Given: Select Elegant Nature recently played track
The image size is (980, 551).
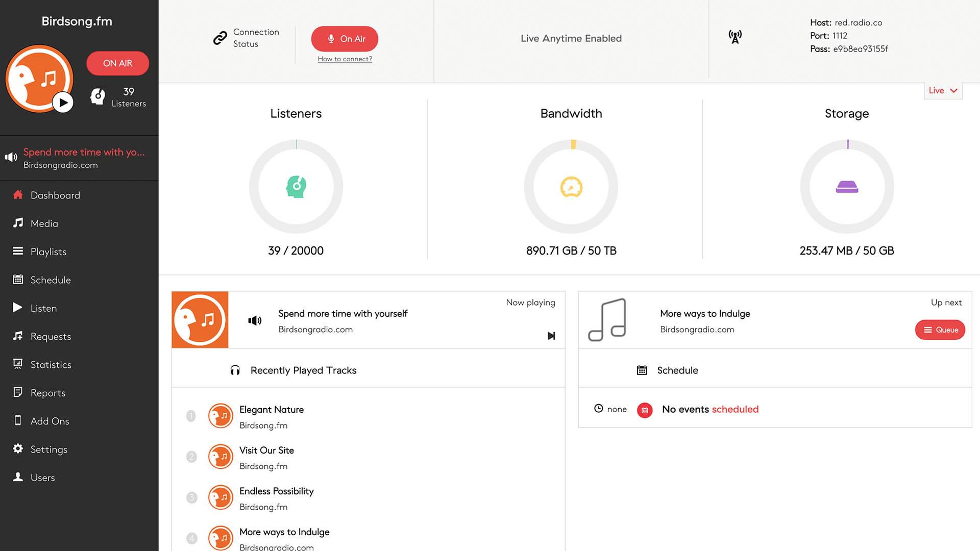Looking at the screenshot, I should [271, 410].
